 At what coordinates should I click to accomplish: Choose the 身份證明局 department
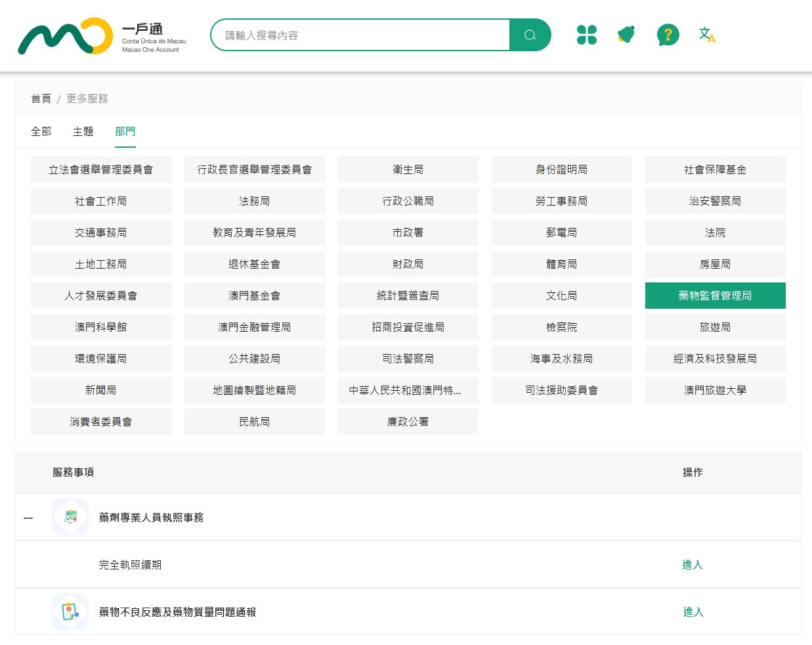pos(561,169)
